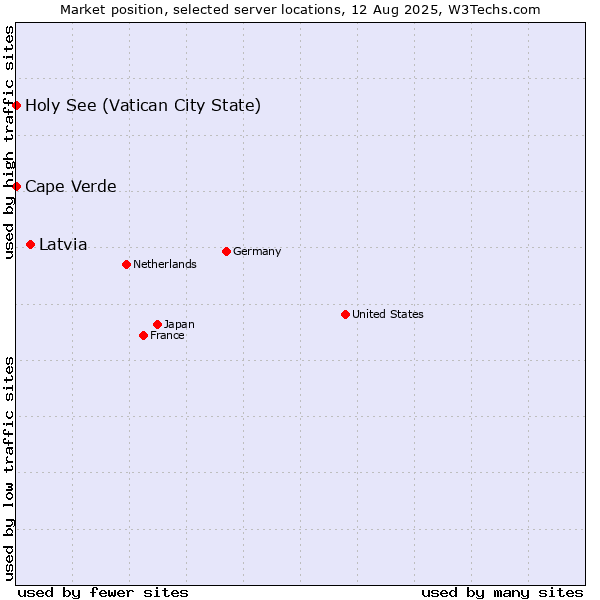Select the 'Latvia' label text
Image resolution: width=600 pixels, height=600 pixels.
tap(63, 245)
